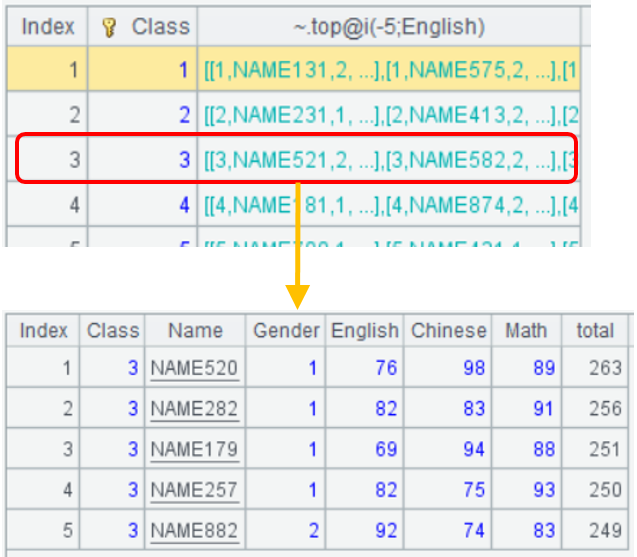Click English score 92 for NAME882
637x557 pixels.
(385, 529)
